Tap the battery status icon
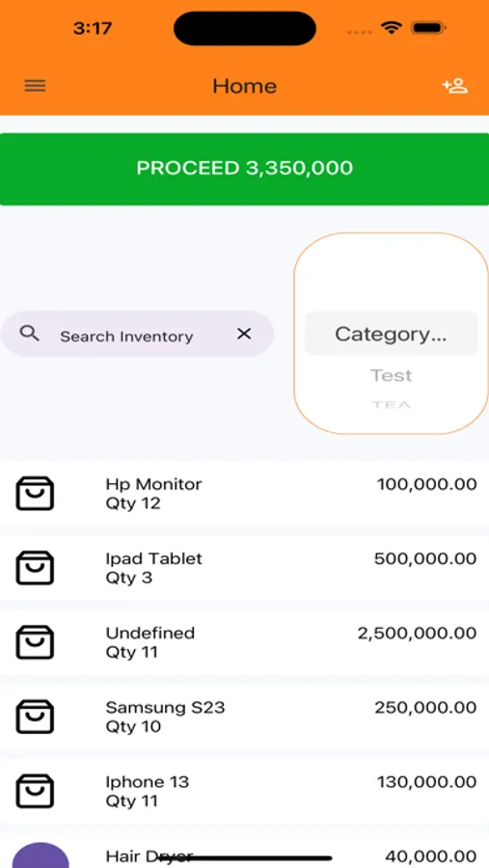 pyautogui.click(x=429, y=28)
